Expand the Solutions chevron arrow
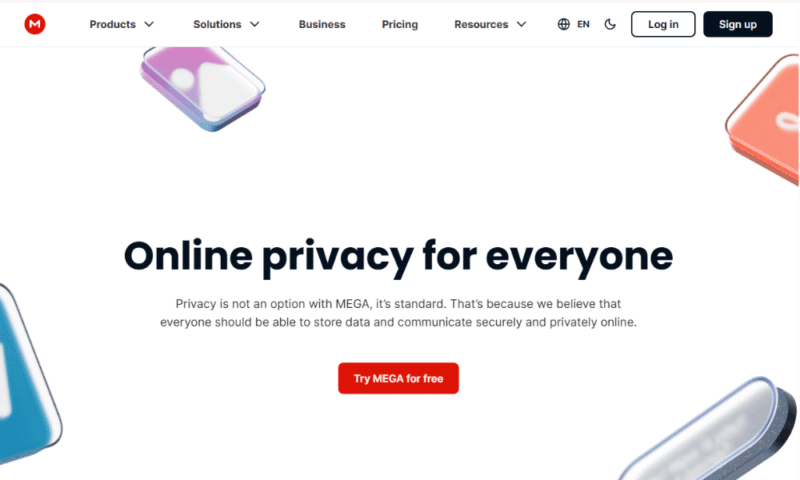This screenshot has height=480, width=800. coord(254,24)
